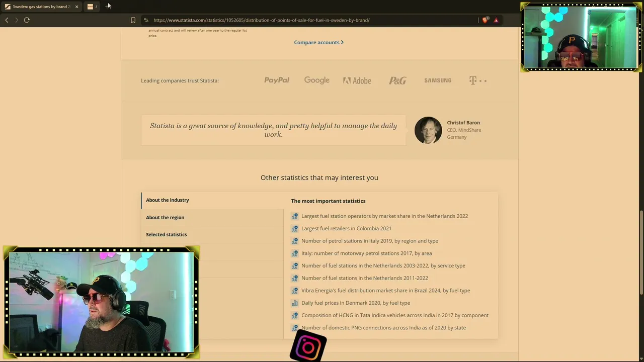Click the Adobe logo
644x362 pixels.
coord(357,80)
